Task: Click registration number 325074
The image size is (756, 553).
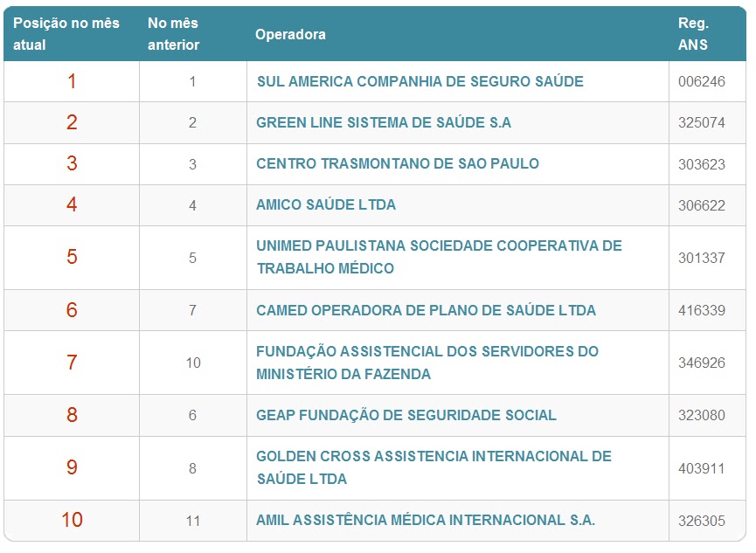Action: (701, 122)
